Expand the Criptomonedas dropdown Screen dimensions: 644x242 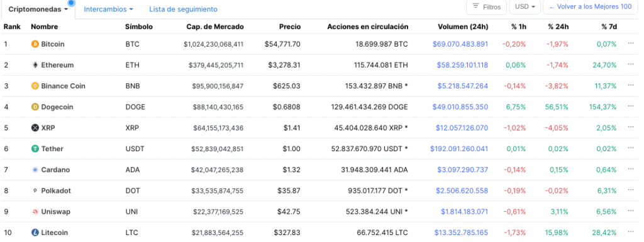tap(38, 9)
